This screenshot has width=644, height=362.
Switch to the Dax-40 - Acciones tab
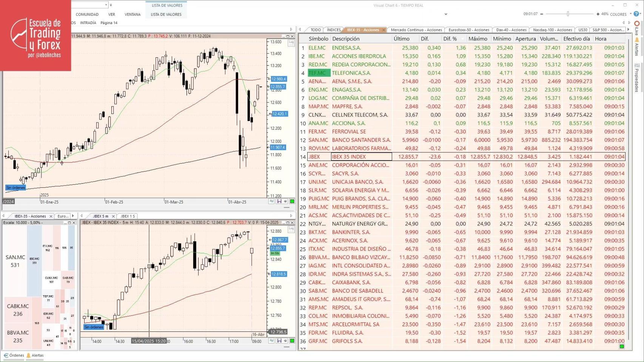point(511,30)
